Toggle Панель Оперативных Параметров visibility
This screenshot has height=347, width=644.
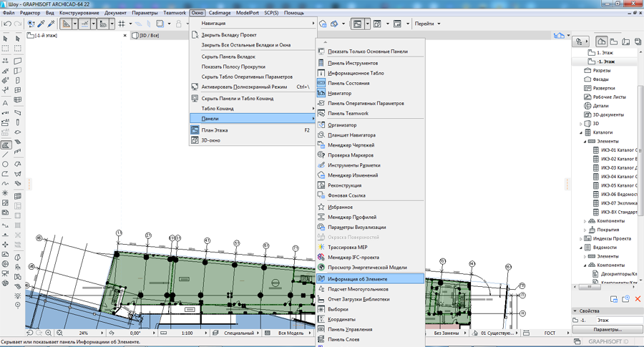pyautogui.click(x=371, y=104)
